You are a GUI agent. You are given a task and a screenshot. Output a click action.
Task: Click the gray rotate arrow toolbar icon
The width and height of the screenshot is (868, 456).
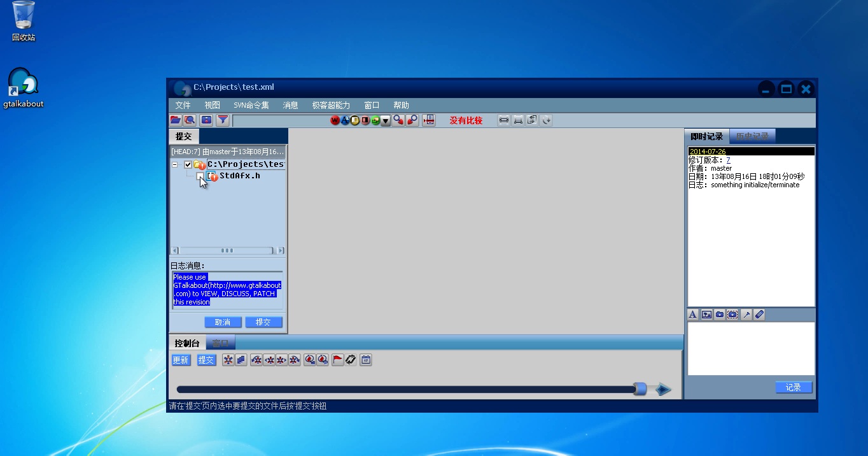tap(546, 120)
